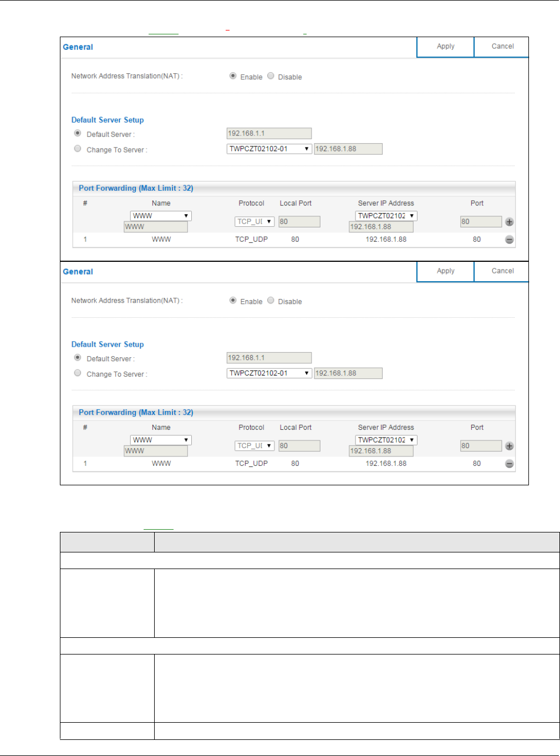The image size is (560, 756).
Task: Click minus icon to remove rule 1, lower panel
Action: tap(510, 464)
